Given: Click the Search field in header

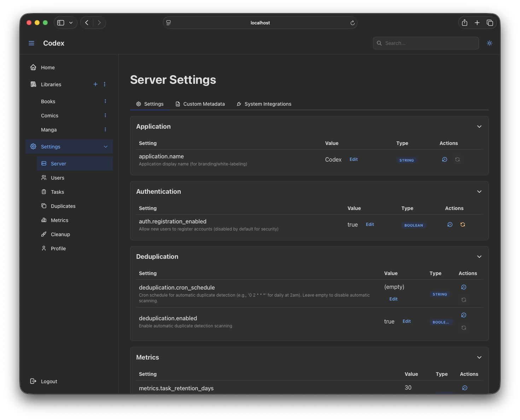Looking at the screenshot, I should pos(426,43).
